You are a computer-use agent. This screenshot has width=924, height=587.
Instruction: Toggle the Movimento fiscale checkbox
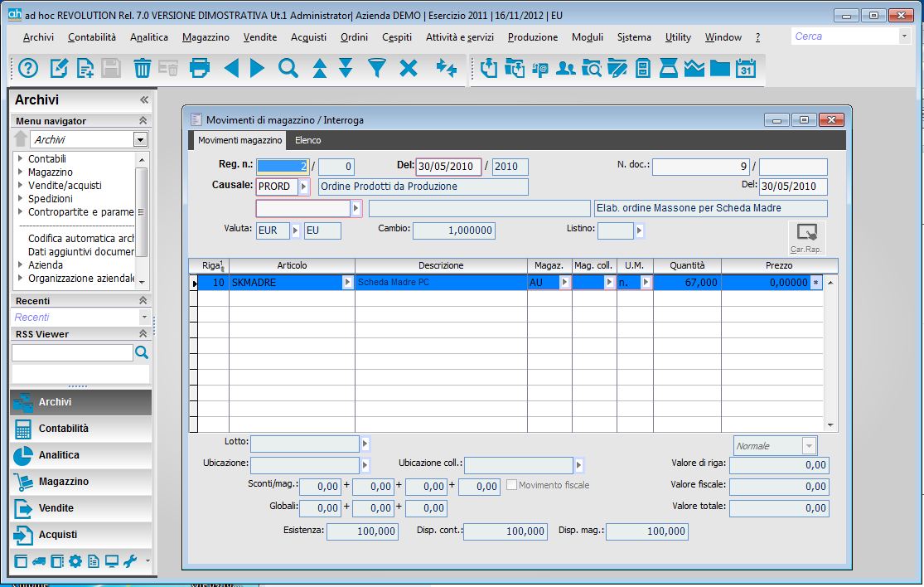pos(511,485)
